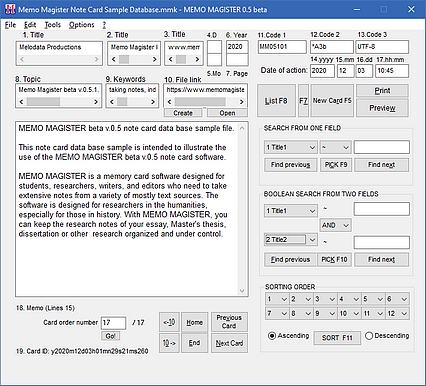Click the horizontal scrollbar thumb in Topic field
The height and width of the screenshot is (386, 426).
point(43,102)
